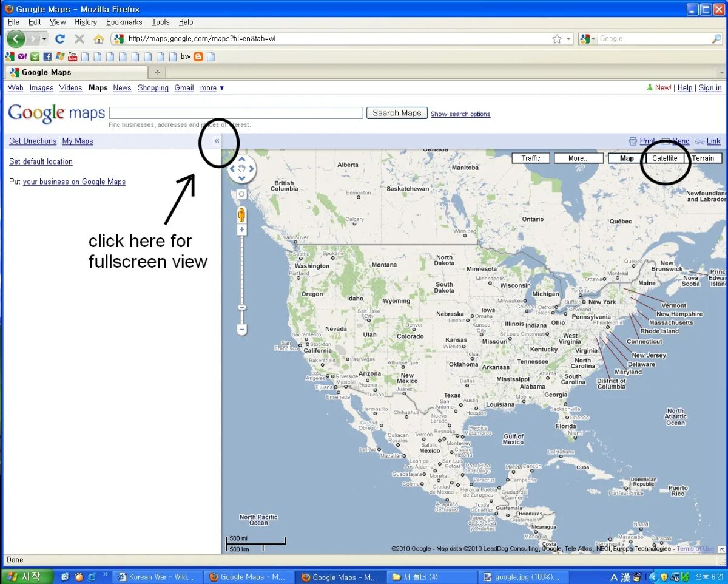
Task: Click the Stop loading X icon
Action: 79,39
